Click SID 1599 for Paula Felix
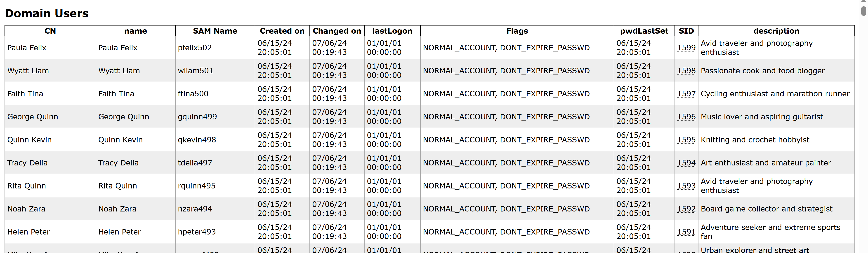 coord(686,48)
